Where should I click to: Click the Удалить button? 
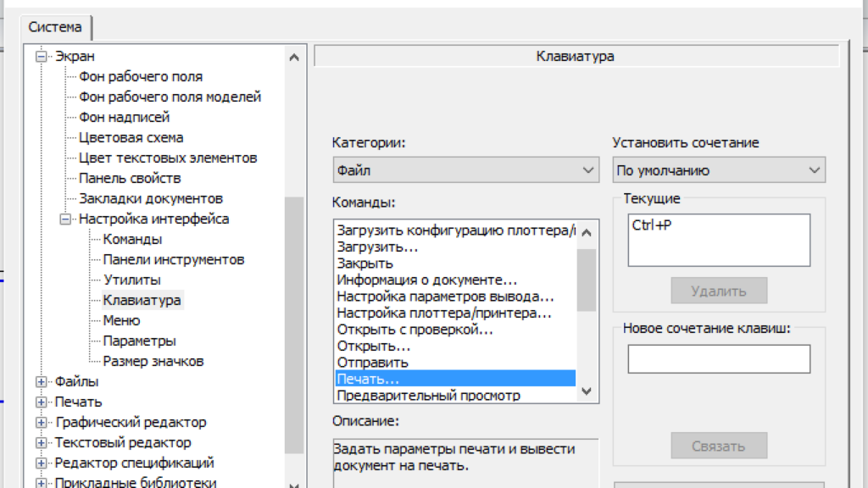point(718,291)
